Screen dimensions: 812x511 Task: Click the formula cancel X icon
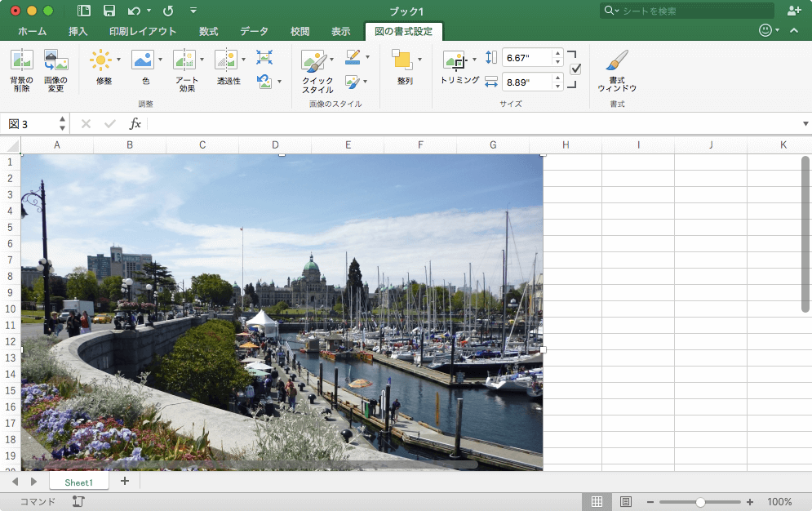coord(86,124)
